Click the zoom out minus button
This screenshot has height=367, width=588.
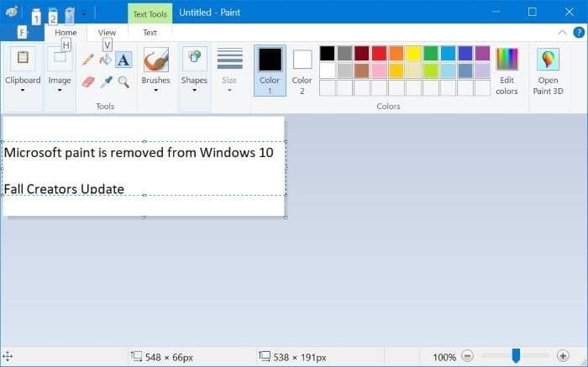(467, 356)
